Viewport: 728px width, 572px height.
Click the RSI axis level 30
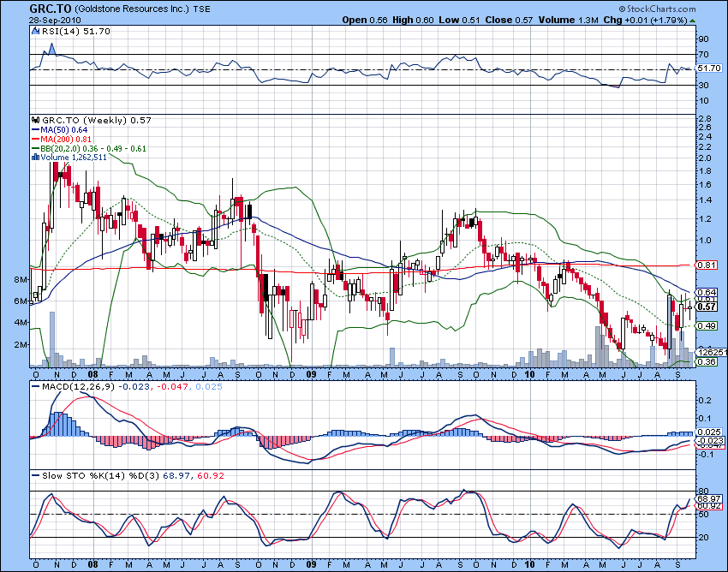(x=704, y=86)
